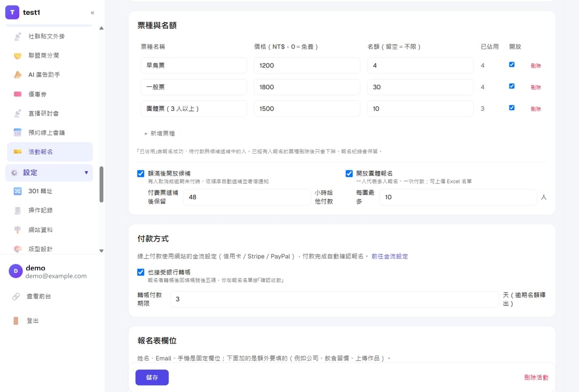Open 網站資料 menu item
This screenshot has width=579, height=392.
coord(50,230)
